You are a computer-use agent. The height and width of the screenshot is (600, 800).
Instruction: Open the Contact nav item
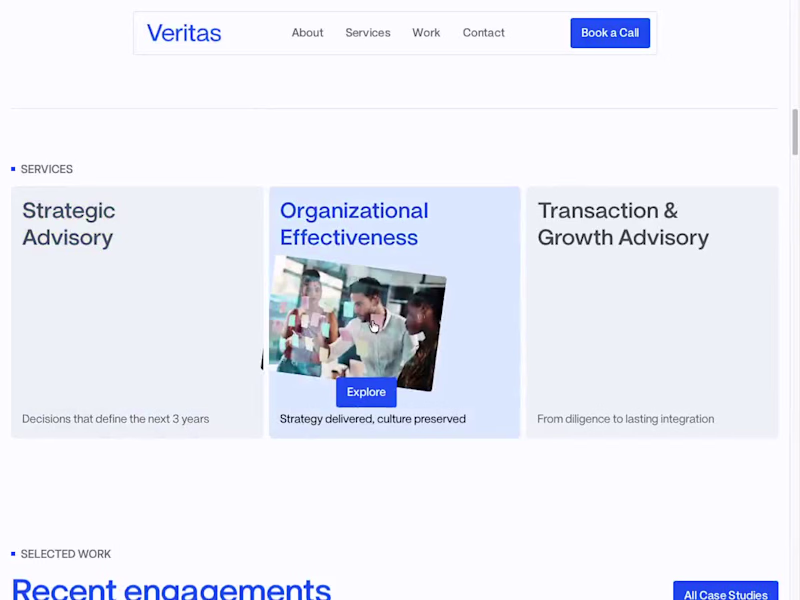point(484,33)
